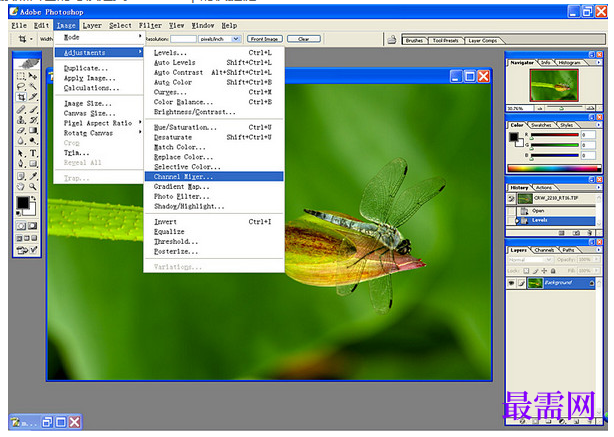The width and height of the screenshot is (614, 437).
Task: Open the Navigator palette menu arrow
Action: (x=598, y=62)
